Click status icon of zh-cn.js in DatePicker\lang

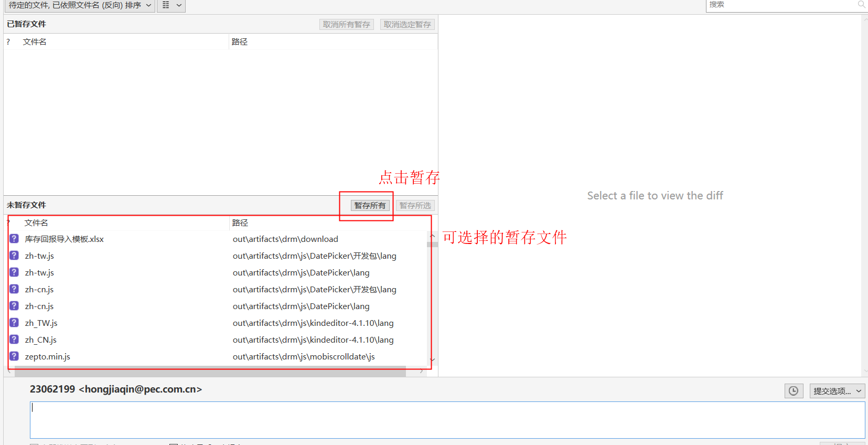point(14,306)
